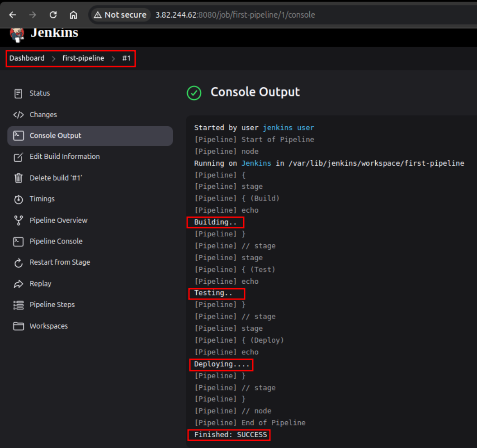The height and width of the screenshot is (448, 477).
Task: Click the '[Pipeline] End of Pipeline' line
Action: [x=250, y=423]
